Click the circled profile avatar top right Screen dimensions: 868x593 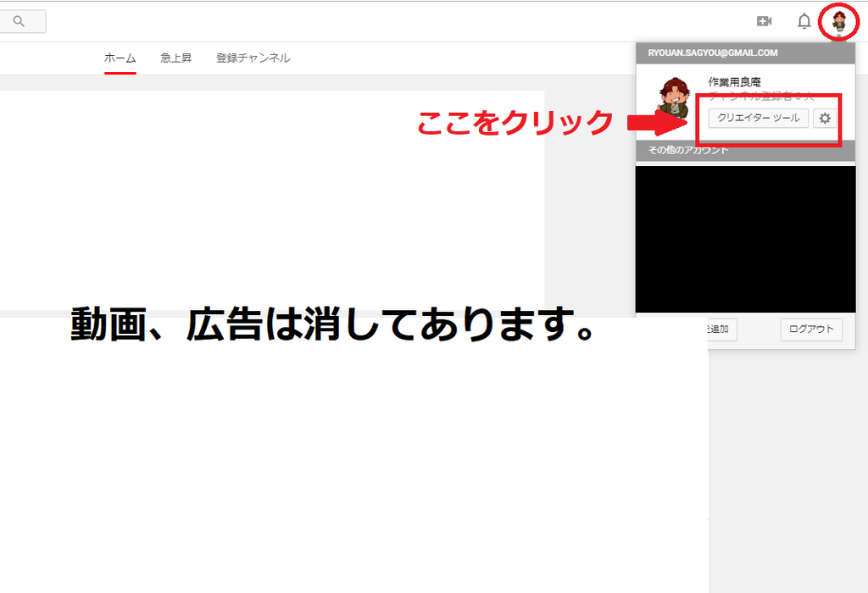838,19
